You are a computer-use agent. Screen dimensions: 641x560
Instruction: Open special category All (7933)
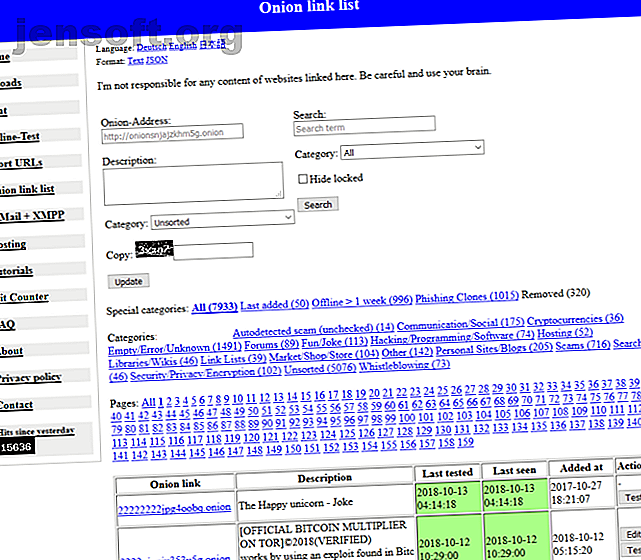(x=215, y=307)
